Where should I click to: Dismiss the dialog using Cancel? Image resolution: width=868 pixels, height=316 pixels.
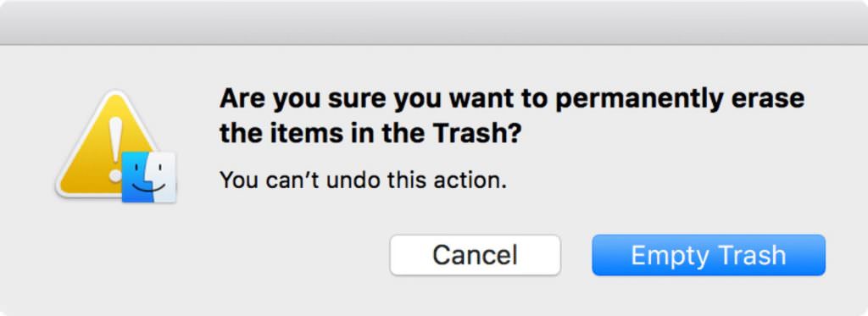(475, 255)
